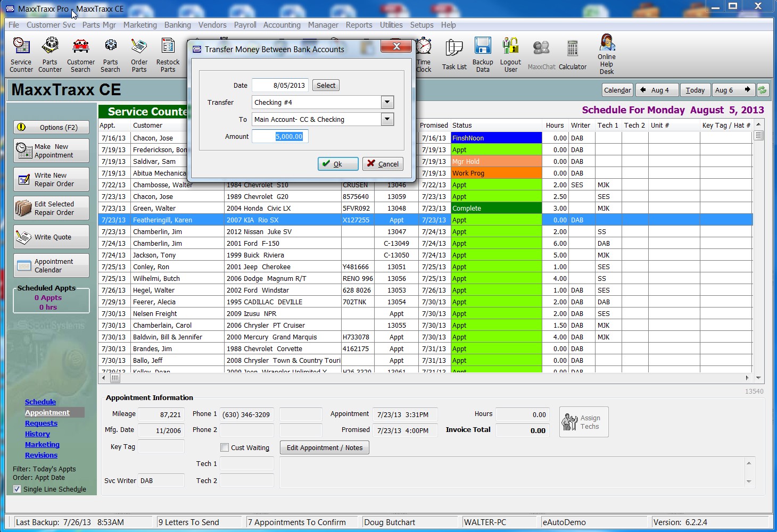
Task: Open the Banking menu
Action: point(178,25)
